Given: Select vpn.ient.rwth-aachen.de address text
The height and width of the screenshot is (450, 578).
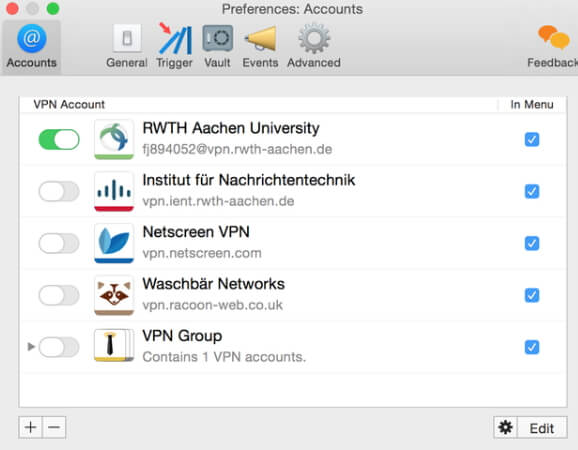Looking at the screenshot, I should 218,201.
